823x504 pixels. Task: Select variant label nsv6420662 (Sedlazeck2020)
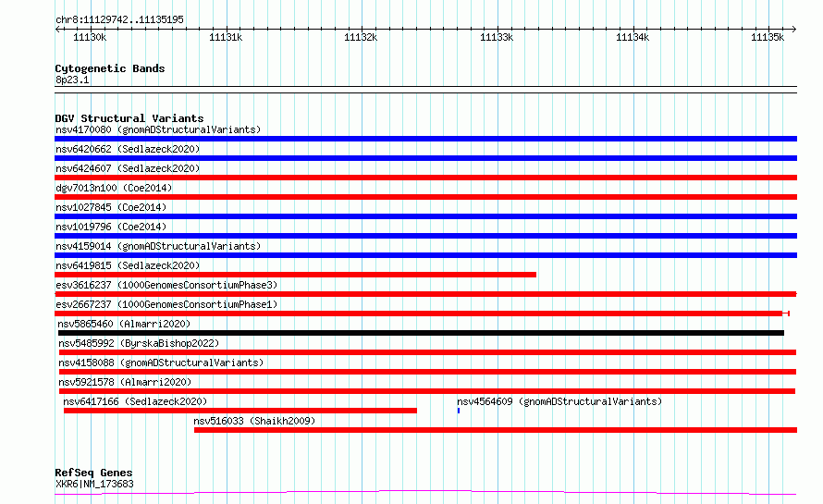coord(128,149)
